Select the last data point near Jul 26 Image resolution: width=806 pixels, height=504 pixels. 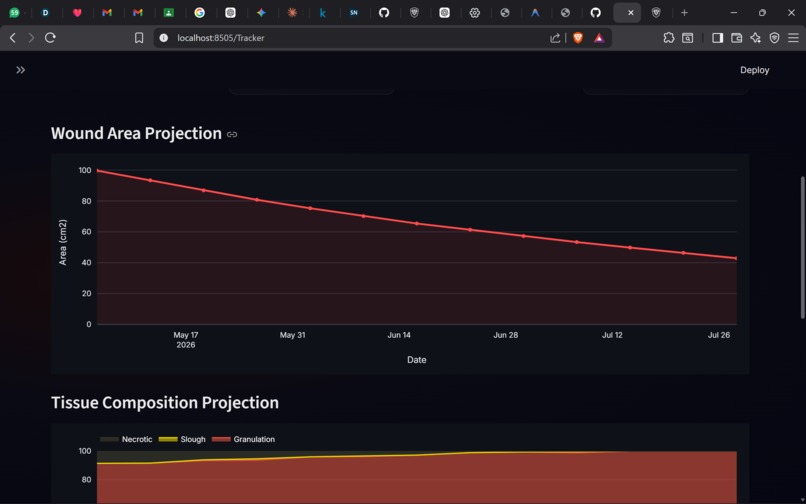[736, 258]
